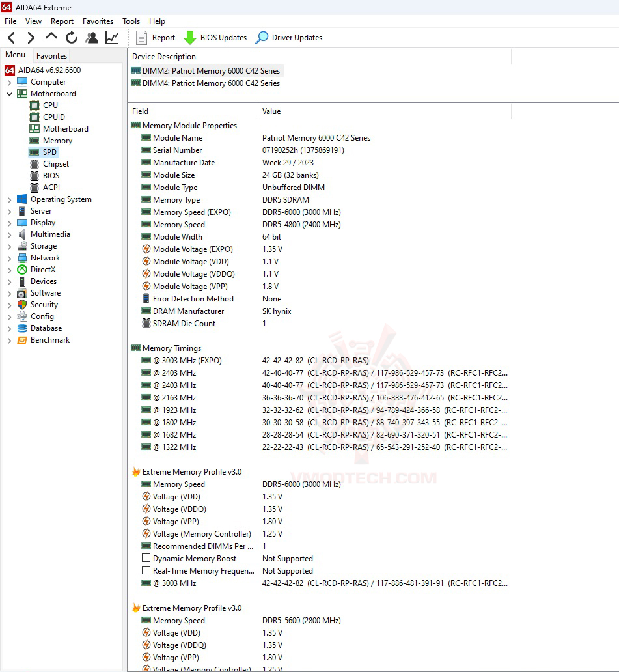Image resolution: width=619 pixels, height=672 pixels.
Task: Click the refresh icon in the toolbar
Action: pos(72,37)
